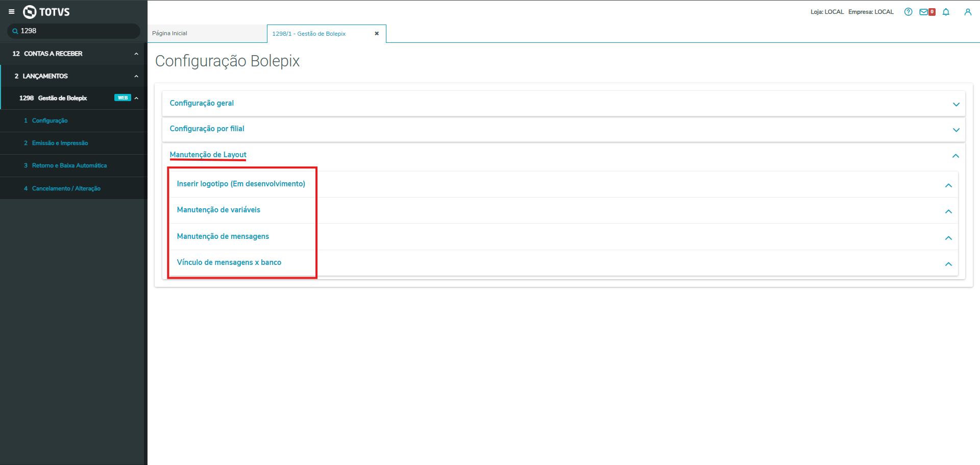This screenshot has height=465, width=980.
Task: Click the Empresa: LOCAL label
Action: click(x=871, y=12)
